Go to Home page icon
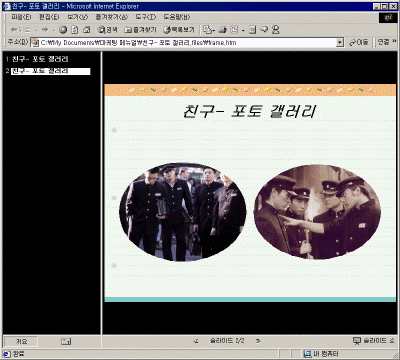The height and width of the screenshot is (360, 400). point(87,30)
